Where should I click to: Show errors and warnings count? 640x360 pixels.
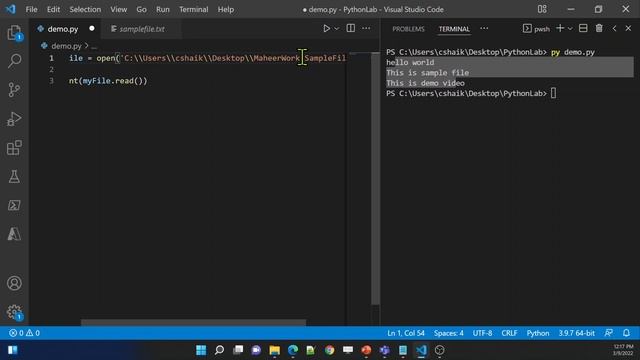pos(24,333)
